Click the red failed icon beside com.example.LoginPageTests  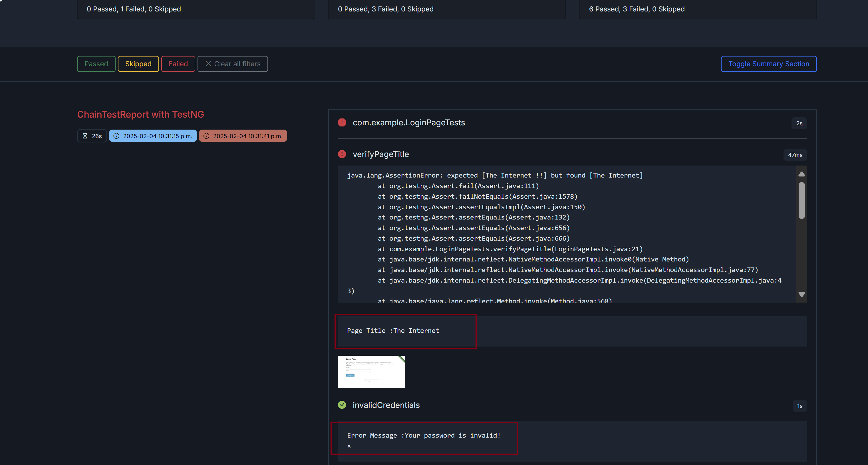[x=342, y=123]
